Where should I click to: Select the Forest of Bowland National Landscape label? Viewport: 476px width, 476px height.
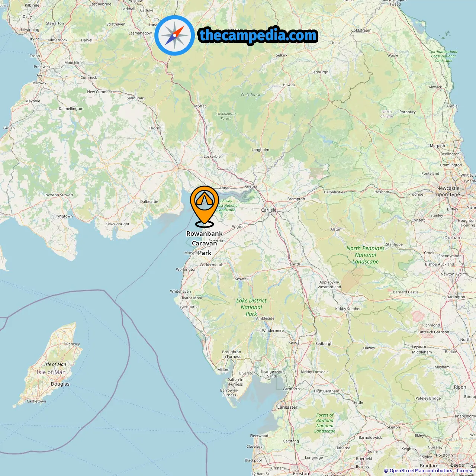click(x=325, y=423)
